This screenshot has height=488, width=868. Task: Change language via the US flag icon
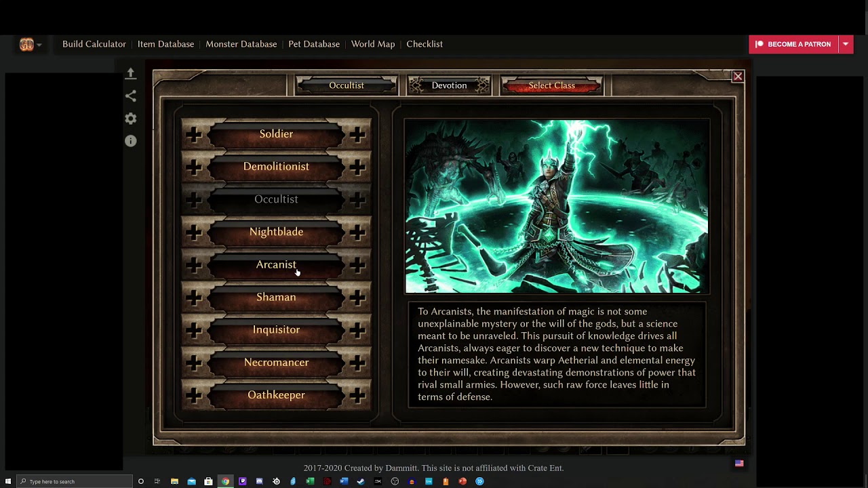(739, 464)
